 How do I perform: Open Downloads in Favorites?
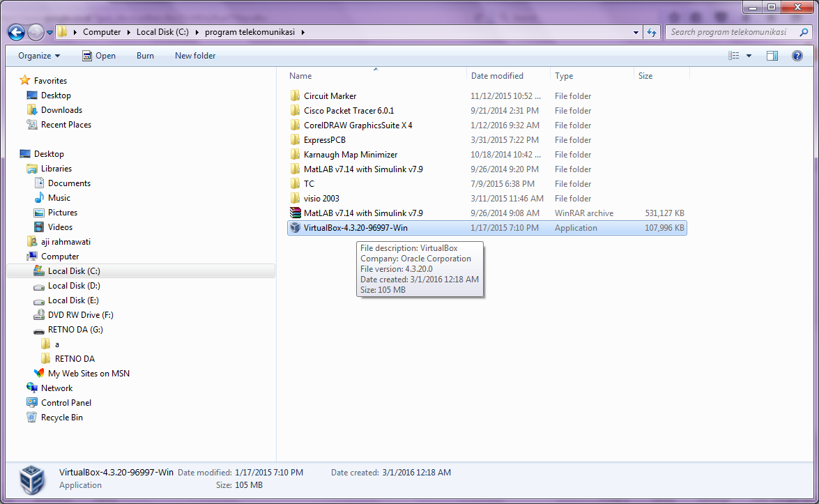pos(61,109)
